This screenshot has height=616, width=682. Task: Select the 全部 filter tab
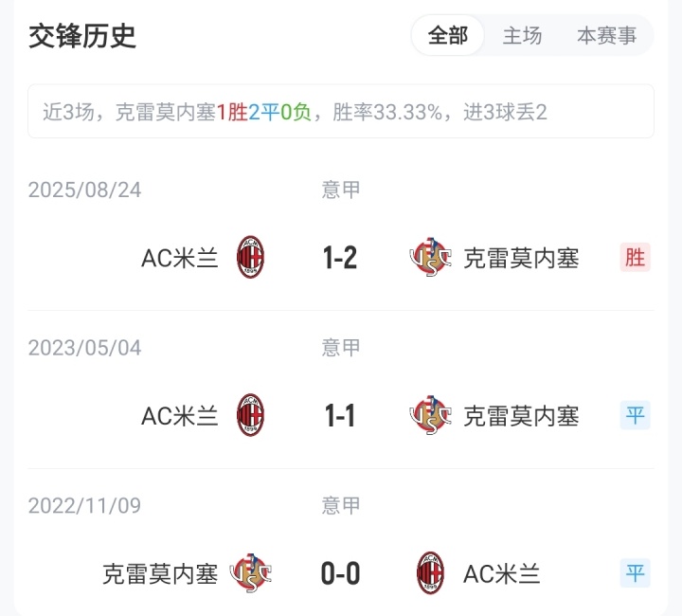(x=448, y=36)
